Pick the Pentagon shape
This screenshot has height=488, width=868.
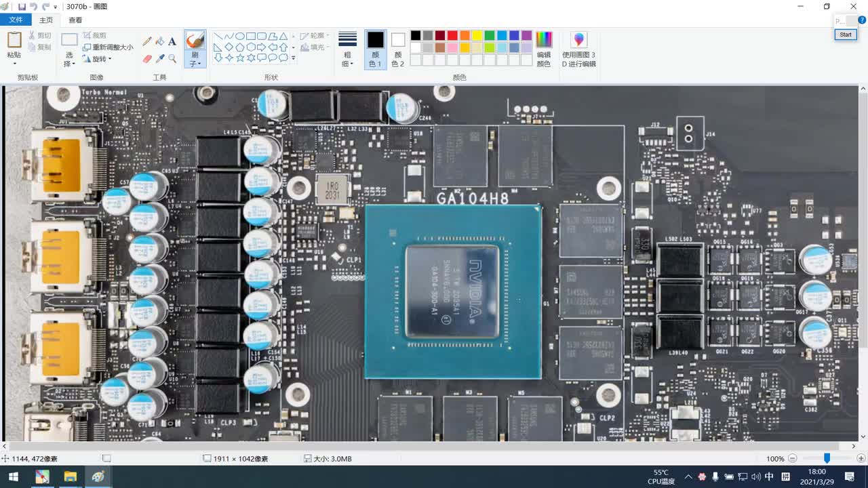(x=240, y=47)
